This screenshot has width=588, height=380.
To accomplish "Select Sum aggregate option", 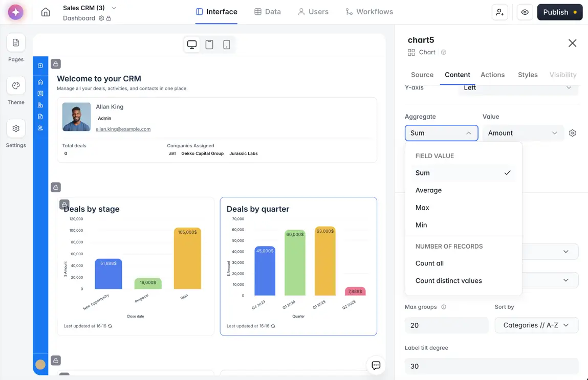I will coord(463,173).
